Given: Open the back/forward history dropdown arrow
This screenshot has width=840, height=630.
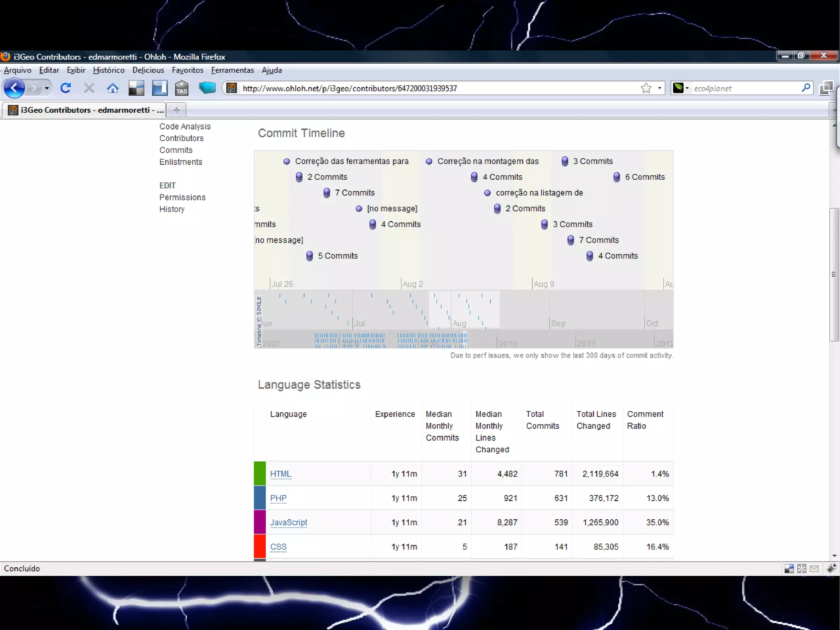Looking at the screenshot, I should pyautogui.click(x=47, y=88).
